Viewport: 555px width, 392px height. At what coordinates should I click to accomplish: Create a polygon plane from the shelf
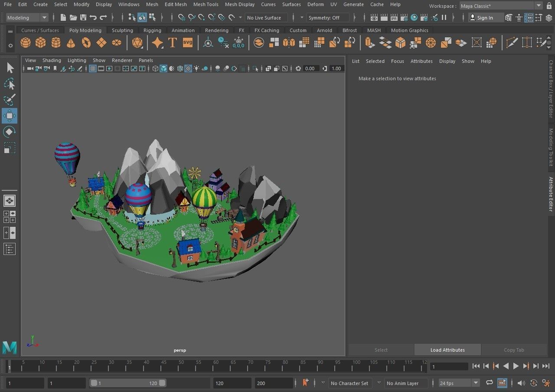101,42
